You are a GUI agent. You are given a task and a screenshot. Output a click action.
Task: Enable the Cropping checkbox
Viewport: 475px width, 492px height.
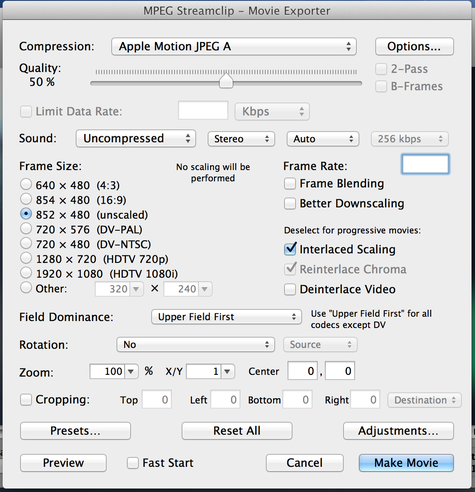point(26,399)
